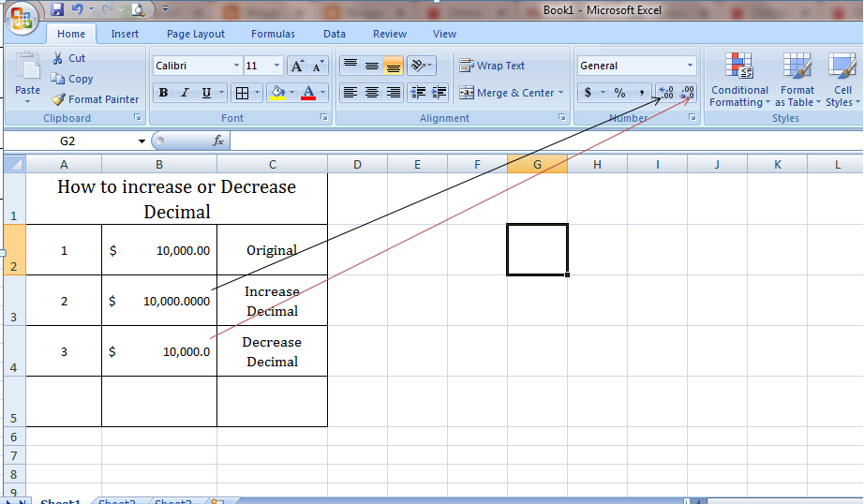Open the Clipboard dialog launcher

(x=138, y=117)
